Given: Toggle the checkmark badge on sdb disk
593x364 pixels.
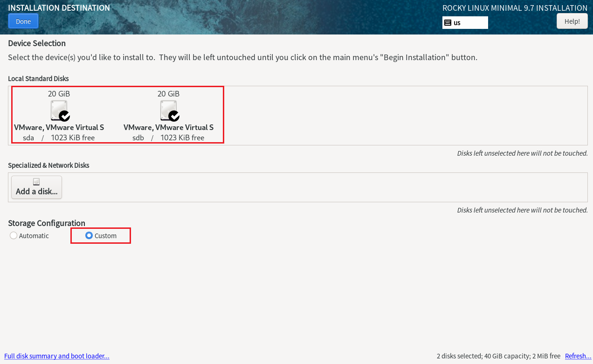Looking at the screenshot, I should click(x=174, y=116).
